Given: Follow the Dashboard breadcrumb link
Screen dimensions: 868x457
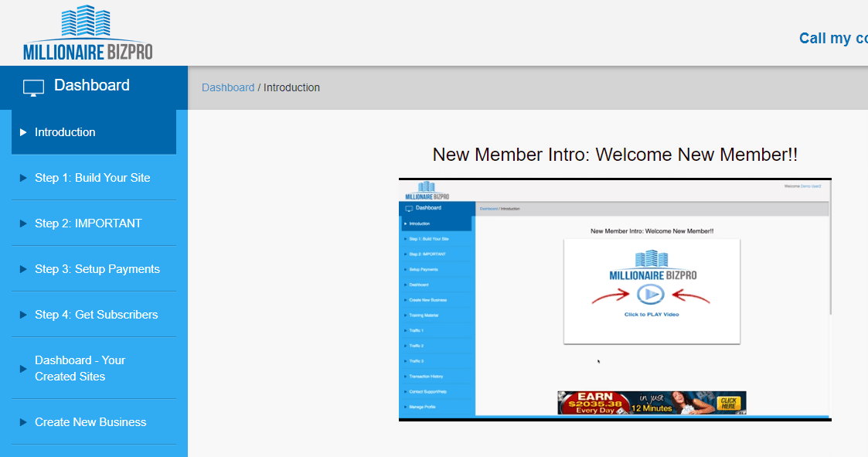Looking at the screenshot, I should [228, 87].
